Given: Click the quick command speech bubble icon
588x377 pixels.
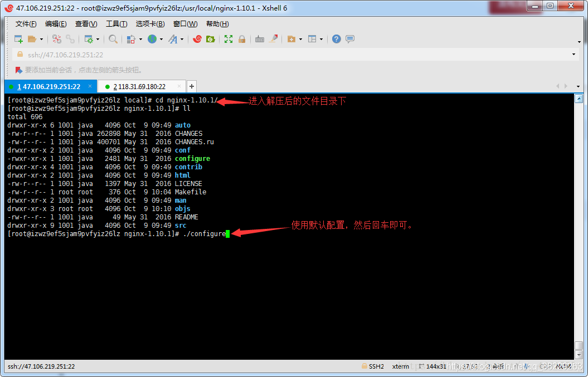Looking at the screenshot, I should tap(349, 39).
